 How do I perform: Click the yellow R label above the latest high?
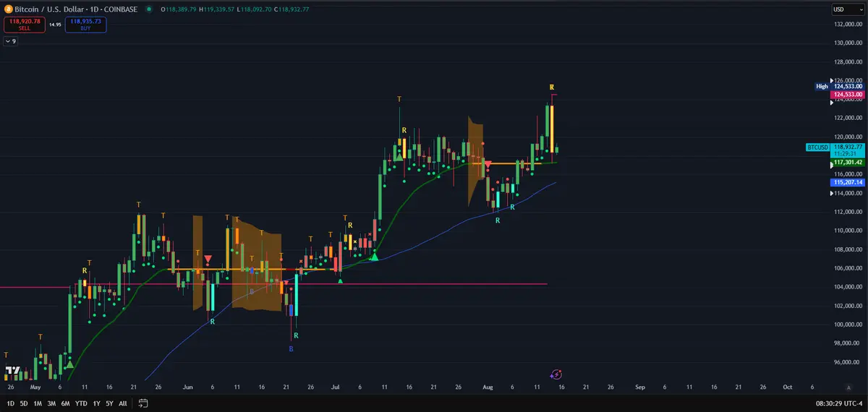pyautogui.click(x=552, y=87)
